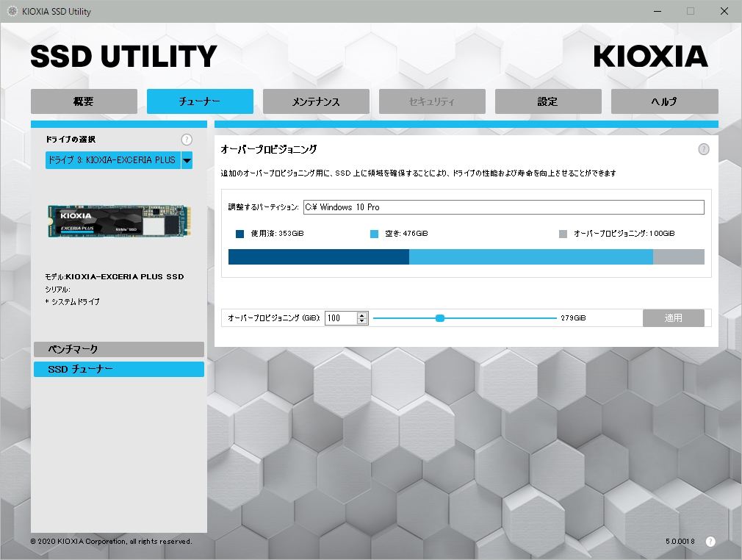Click the light blue 空き legend swatch
This screenshot has width=742, height=560.
point(375,234)
